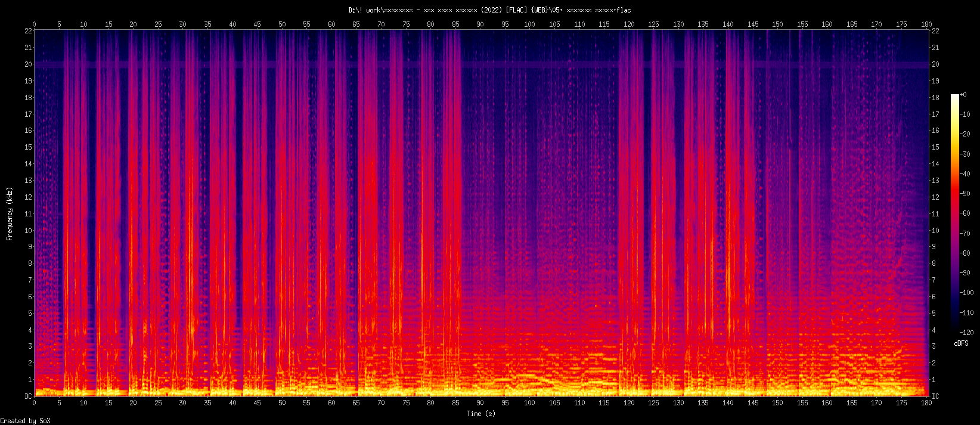
Task: Click "10" on the left frequency axis
Action: 28,231
